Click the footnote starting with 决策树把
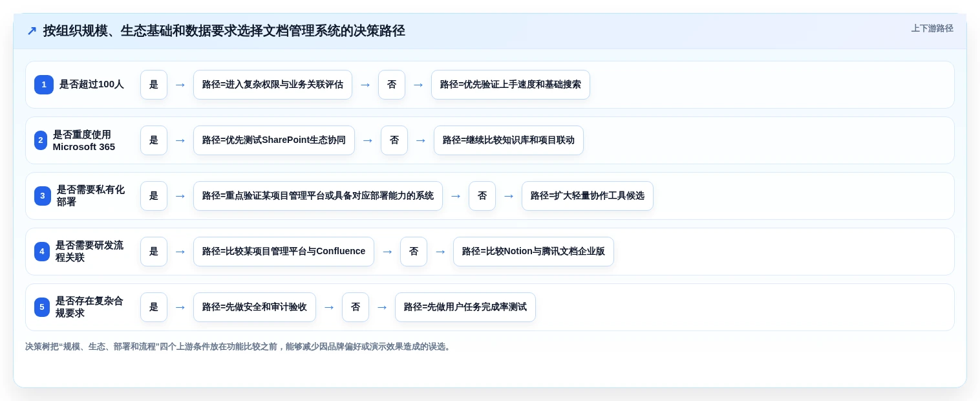The image size is (980, 401). tap(239, 347)
